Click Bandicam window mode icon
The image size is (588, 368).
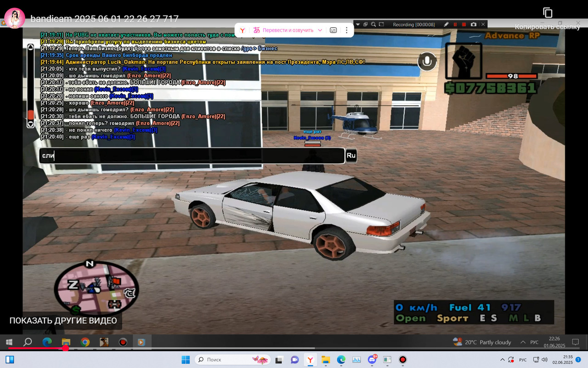coord(366,24)
